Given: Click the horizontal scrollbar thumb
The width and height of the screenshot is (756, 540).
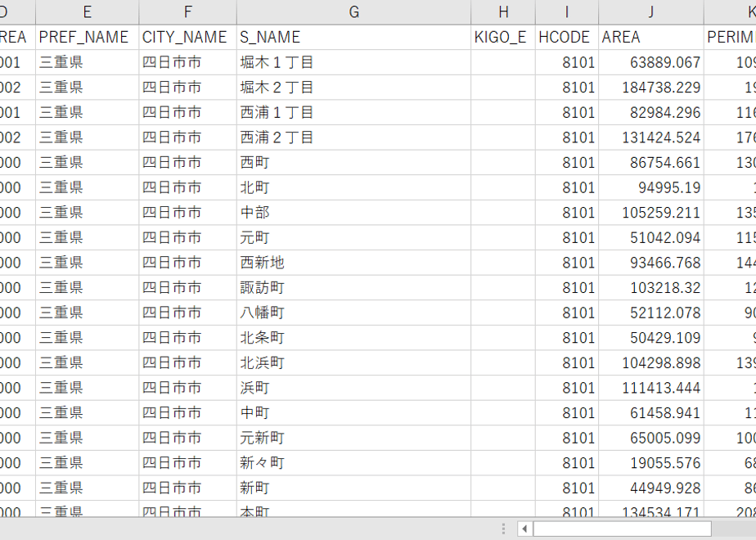Looking at the screenshot, I should (x=622, y=529).
